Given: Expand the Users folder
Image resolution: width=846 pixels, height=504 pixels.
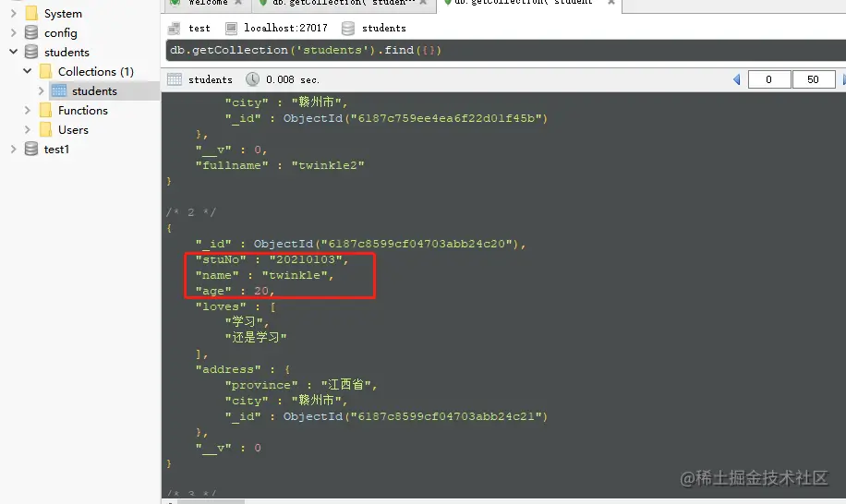Looking at the screenshot, I should [28, 129].
